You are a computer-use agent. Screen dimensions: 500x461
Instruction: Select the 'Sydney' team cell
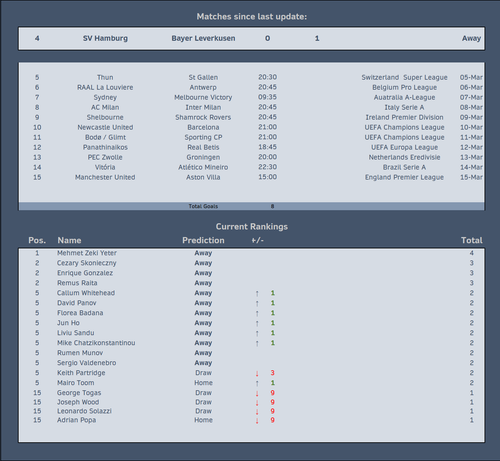click(x=105, y=97)
